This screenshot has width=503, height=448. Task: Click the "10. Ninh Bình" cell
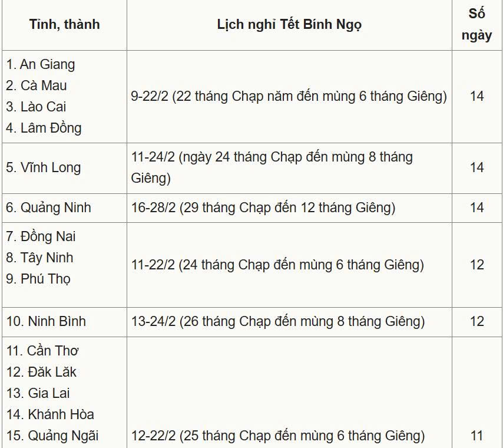pyautogui.click(x=46, y=321)
